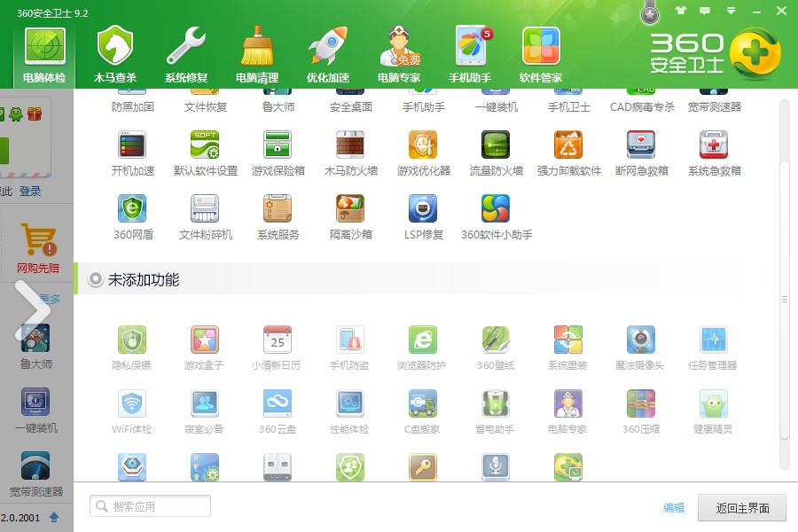Launch the 开机加速 tool
The height and width of the screenshot is (532, 798).
(132, 153)
